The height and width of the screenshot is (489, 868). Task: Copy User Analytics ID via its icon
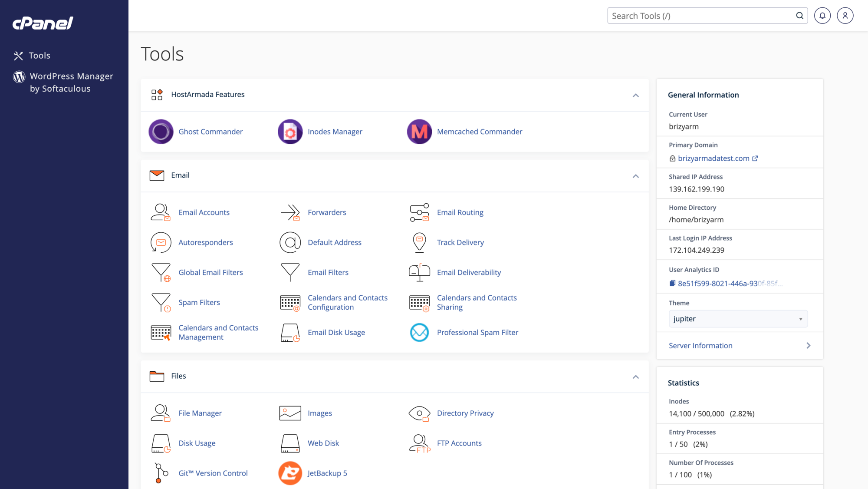tap(672, 283)
